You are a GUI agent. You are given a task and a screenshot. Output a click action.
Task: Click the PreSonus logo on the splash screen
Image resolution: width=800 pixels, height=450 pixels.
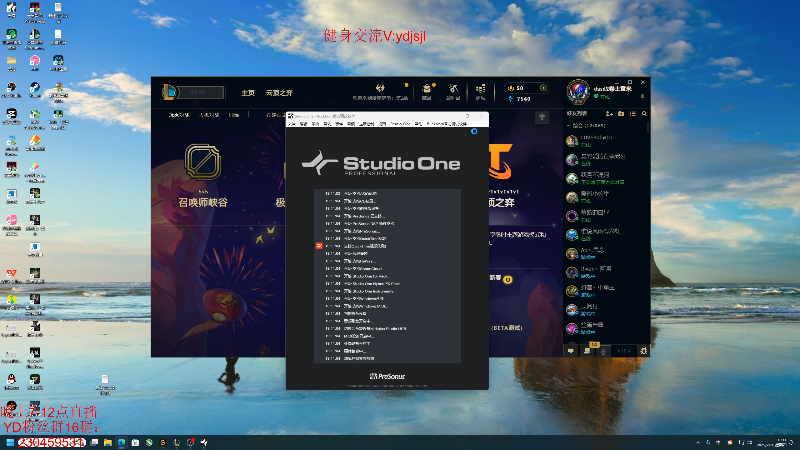(387, 377)
